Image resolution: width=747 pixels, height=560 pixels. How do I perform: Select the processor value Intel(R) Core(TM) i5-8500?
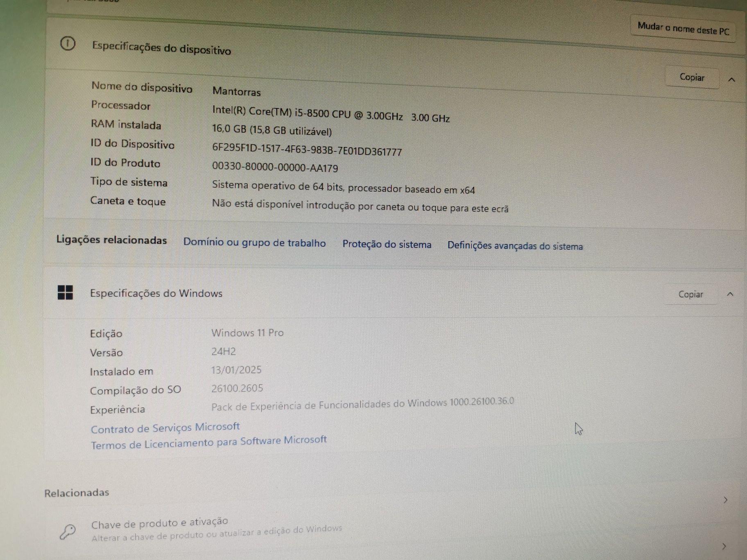click(x=331, y=114)
